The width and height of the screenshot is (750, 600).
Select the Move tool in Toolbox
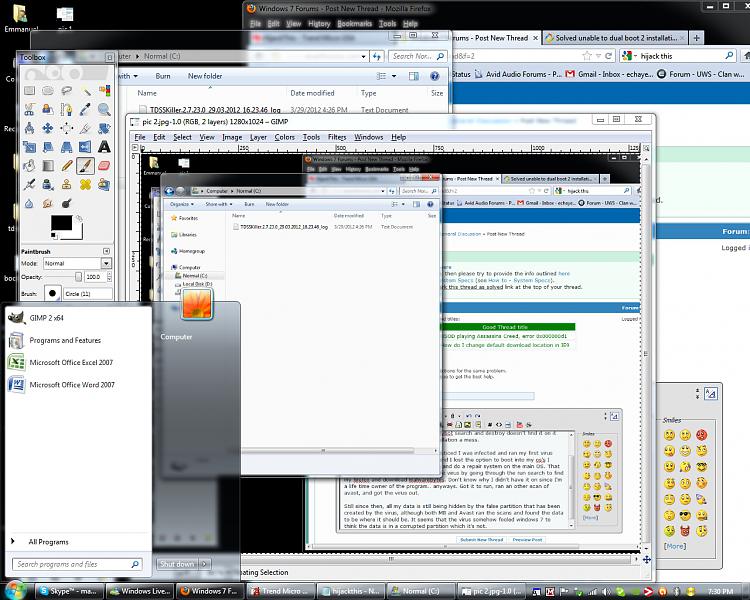(48, 128)
